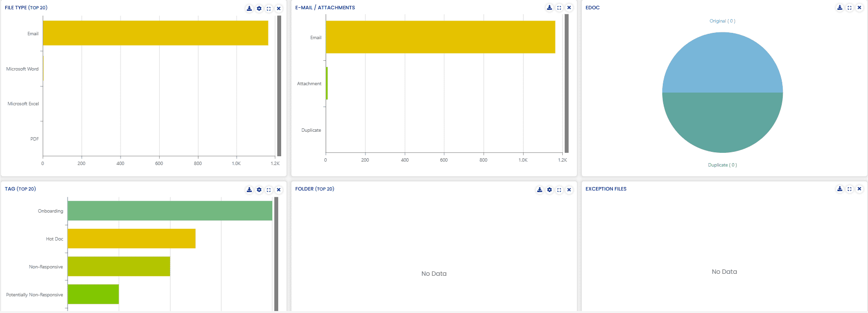Open settings for File Type panel
868x313 pixels.
pos(259,8)
